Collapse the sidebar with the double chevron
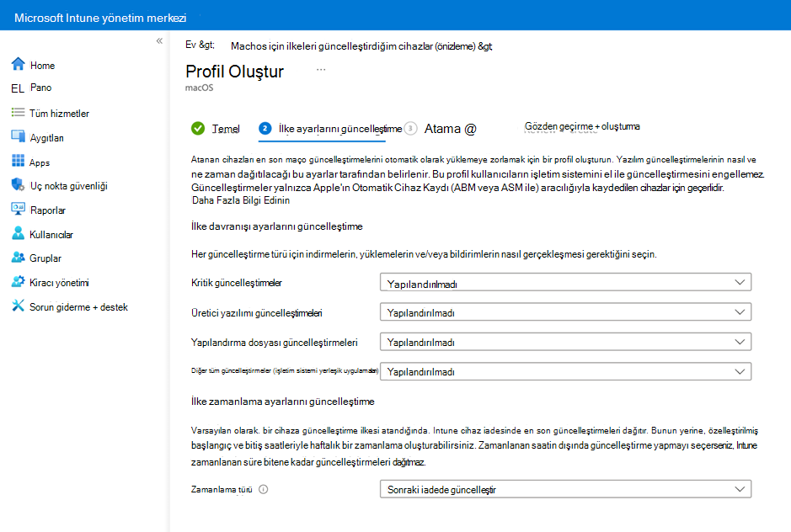The height and width of the screenshot is (532, 791). [159, 41]
